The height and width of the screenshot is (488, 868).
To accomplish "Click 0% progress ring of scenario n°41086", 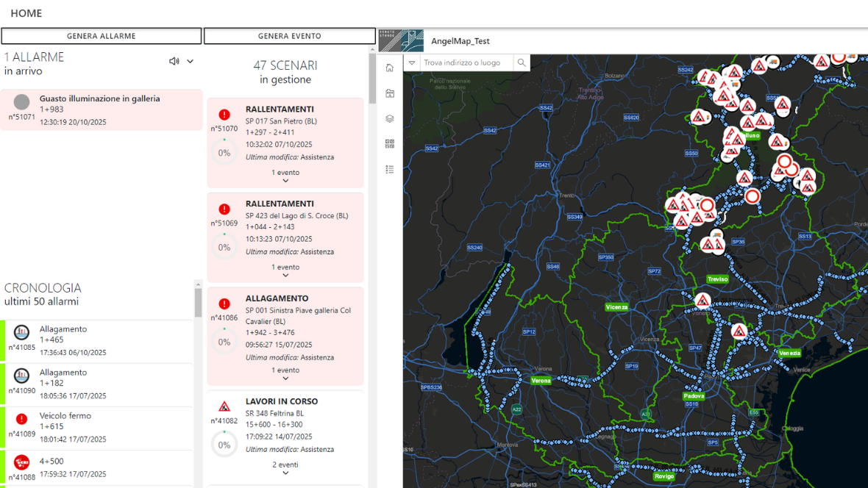I will (x=224, y=342).
